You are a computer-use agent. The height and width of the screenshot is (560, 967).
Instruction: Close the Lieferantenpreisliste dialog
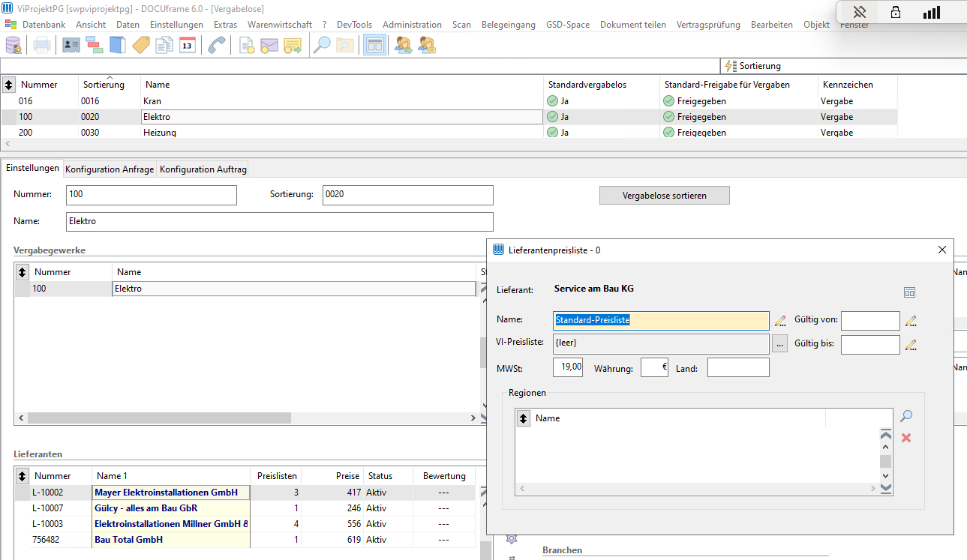942,250
